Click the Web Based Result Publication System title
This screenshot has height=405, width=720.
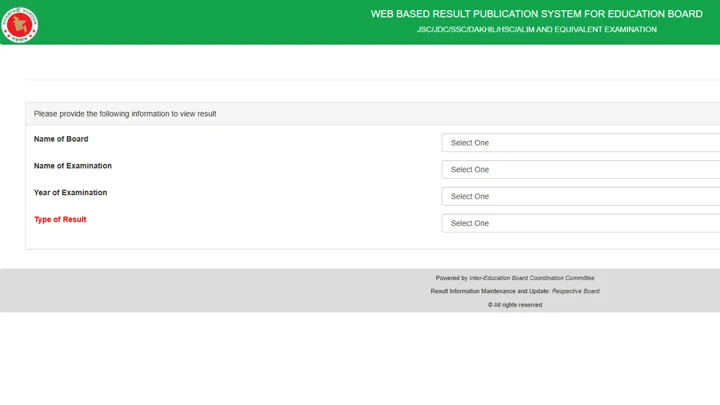pyautogui.click(x=536, y=14)
